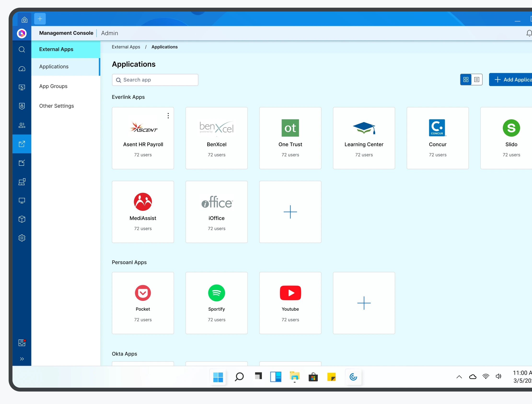The image size is (532, 404).
Task: Switch to grid view
Action: tap(466, 80)
